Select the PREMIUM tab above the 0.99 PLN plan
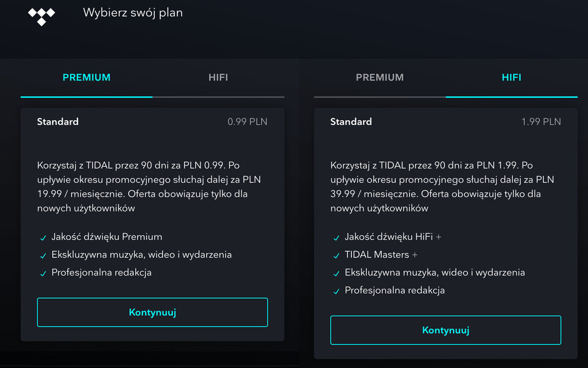This screenshot has height=368, width=588. click(87, 78)
